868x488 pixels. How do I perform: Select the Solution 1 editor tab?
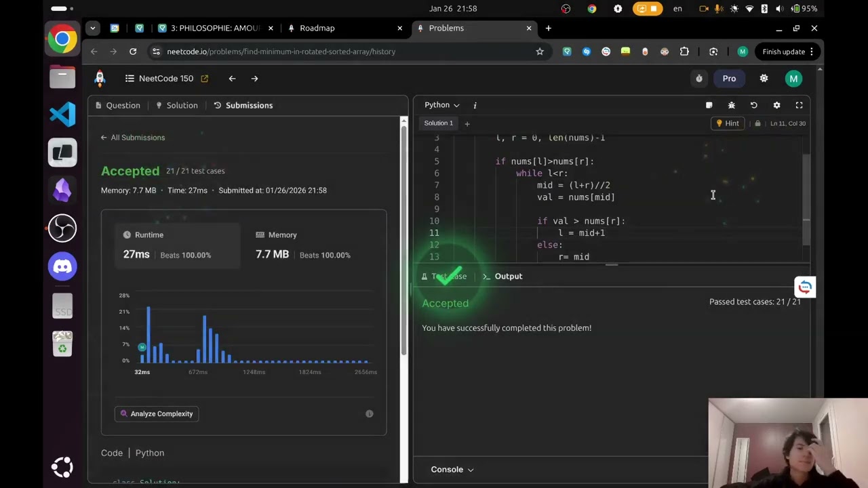(x=439, y=123)
